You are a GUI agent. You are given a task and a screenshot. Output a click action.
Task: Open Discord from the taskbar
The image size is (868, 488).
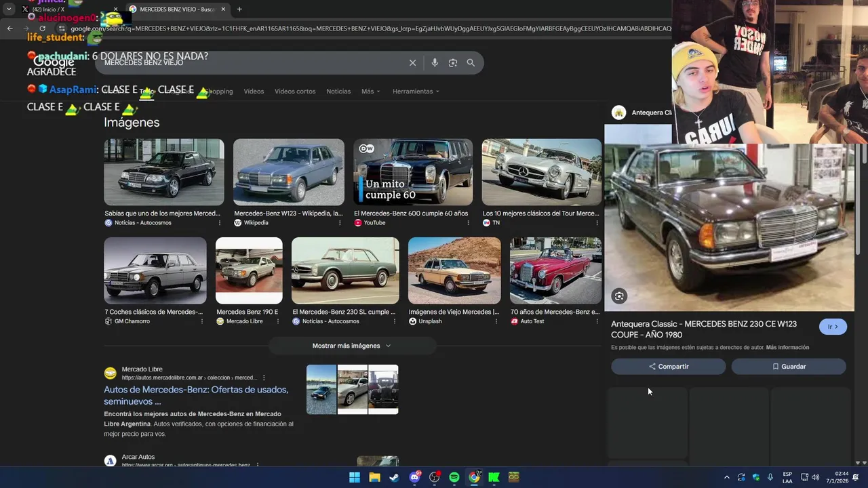[414, 477]
